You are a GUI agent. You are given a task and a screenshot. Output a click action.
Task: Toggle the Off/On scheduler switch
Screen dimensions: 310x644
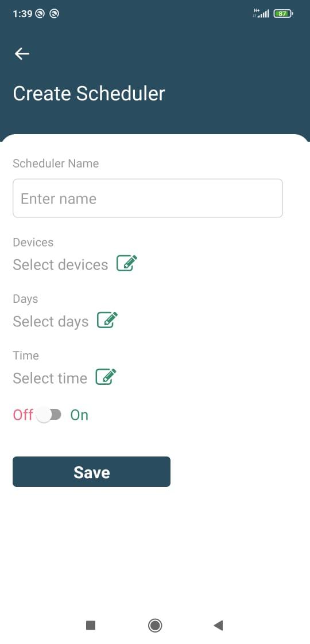49,415
